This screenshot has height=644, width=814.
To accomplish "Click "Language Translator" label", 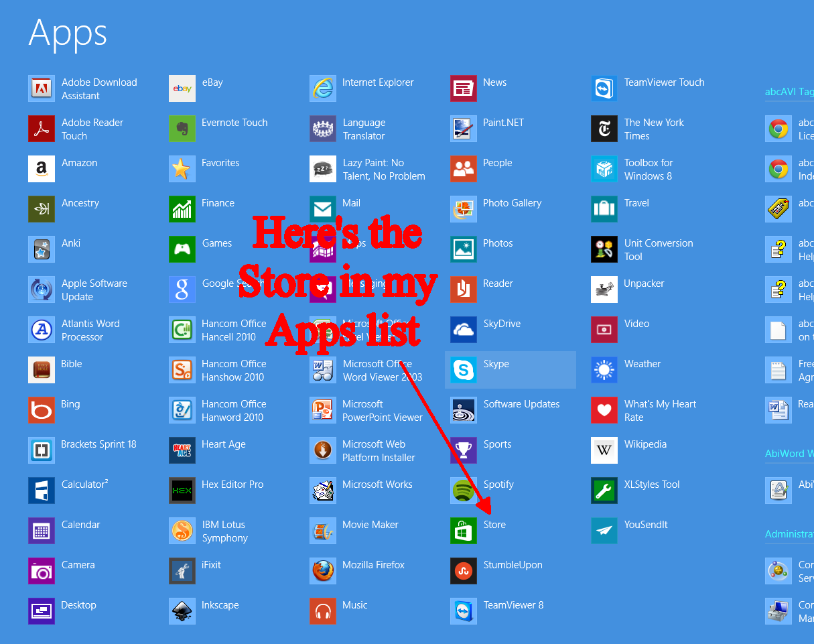I will pos(364,129).
